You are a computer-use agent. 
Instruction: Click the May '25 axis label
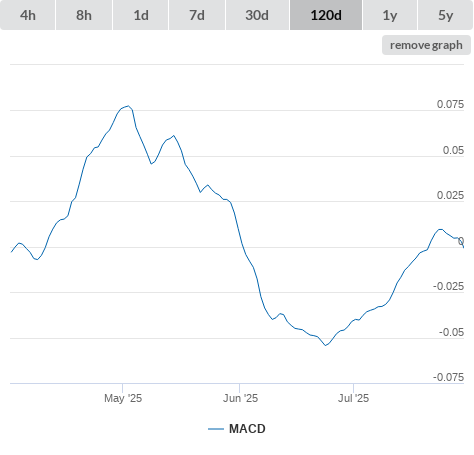pos(123,398)
